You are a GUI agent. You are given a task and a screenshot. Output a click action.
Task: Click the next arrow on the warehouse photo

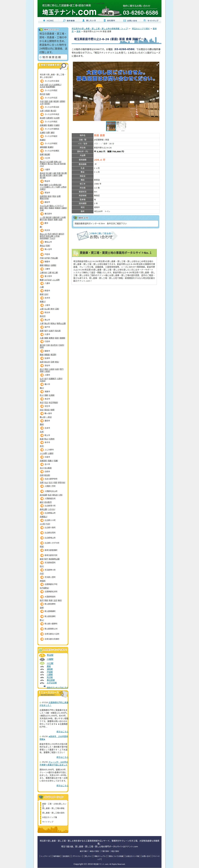coord(158,91)
